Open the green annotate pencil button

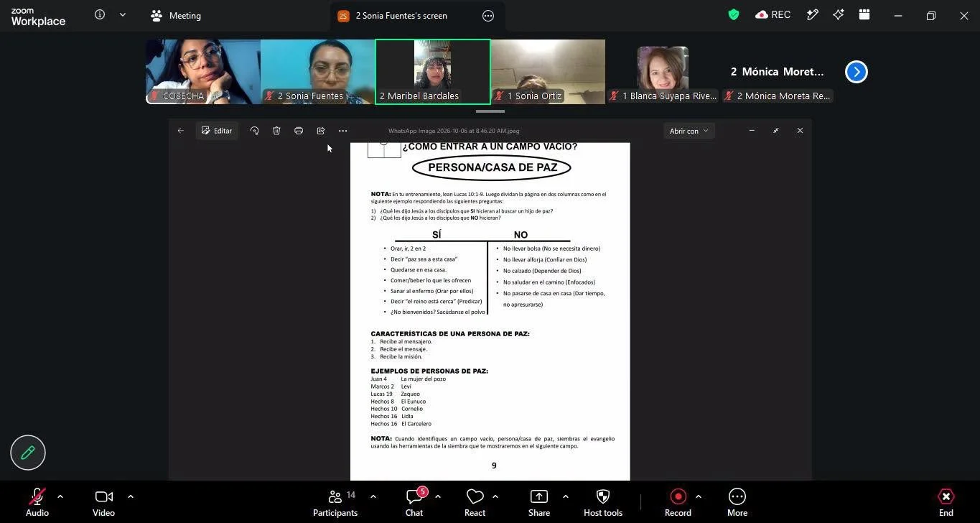tap(28, 453)
